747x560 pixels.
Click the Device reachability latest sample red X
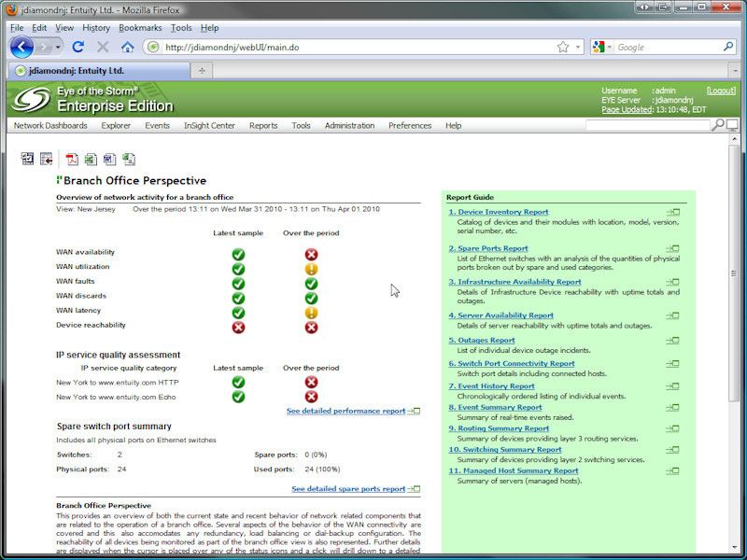[238, 328]
